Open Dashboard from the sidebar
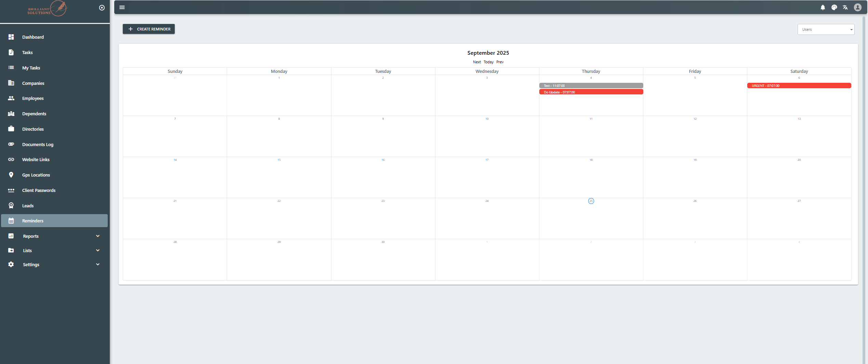Viewport: 868px width, 364px height. coord(33,37)
